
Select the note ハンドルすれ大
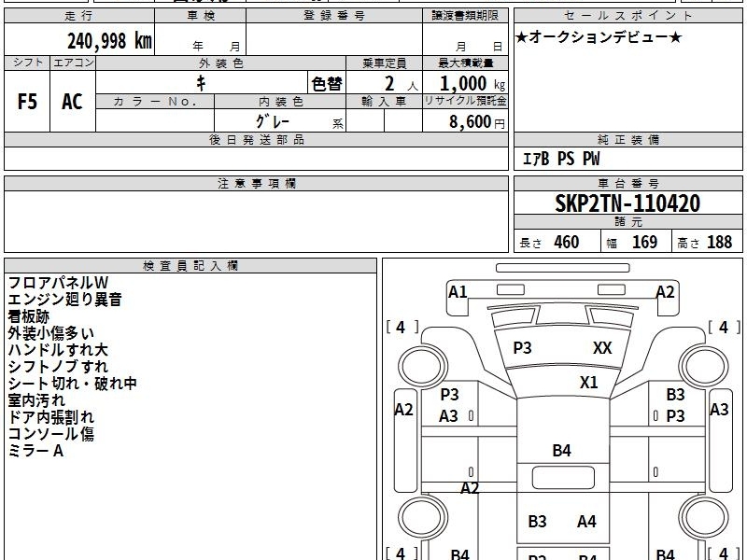click(58, 350)
